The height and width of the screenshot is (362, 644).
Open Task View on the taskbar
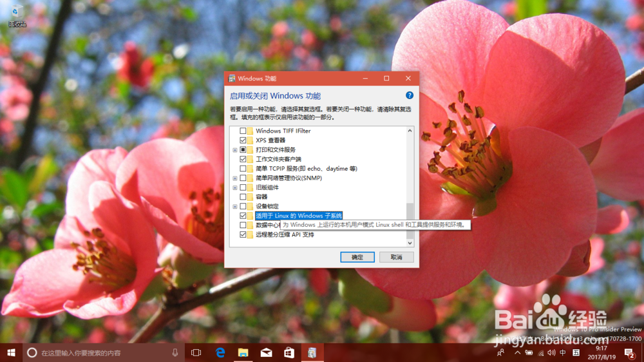click(x=196, y=352)
